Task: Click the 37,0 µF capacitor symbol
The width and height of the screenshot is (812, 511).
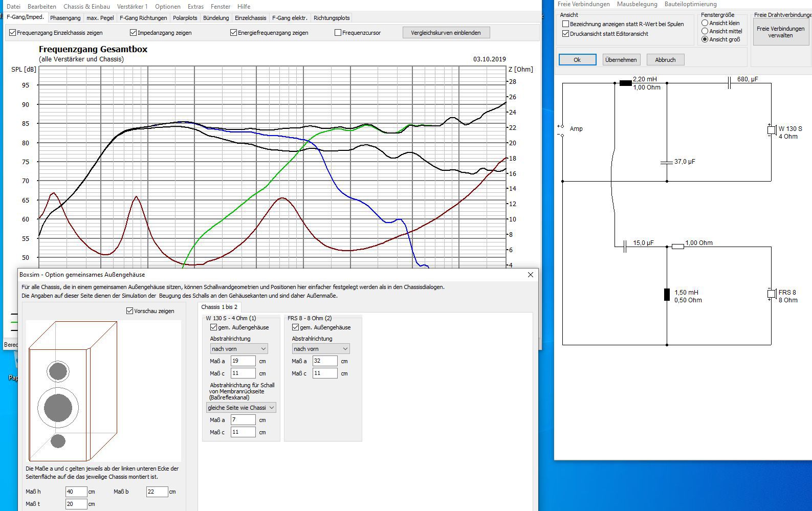Action: click(666, 162)
